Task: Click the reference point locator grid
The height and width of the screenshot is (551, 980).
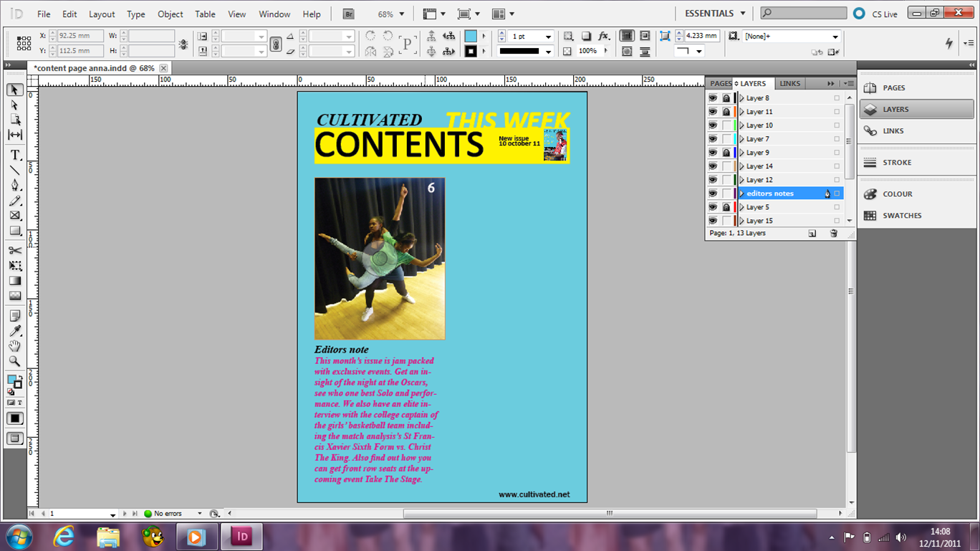Action: coord(24,44)
